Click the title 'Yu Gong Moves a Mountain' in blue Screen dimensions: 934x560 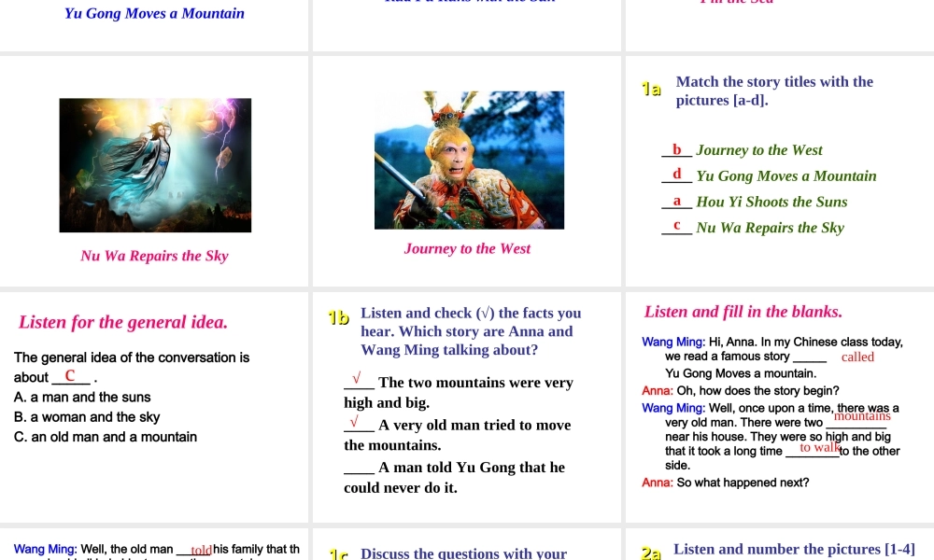pyautogui.click(x=154, y=14)
